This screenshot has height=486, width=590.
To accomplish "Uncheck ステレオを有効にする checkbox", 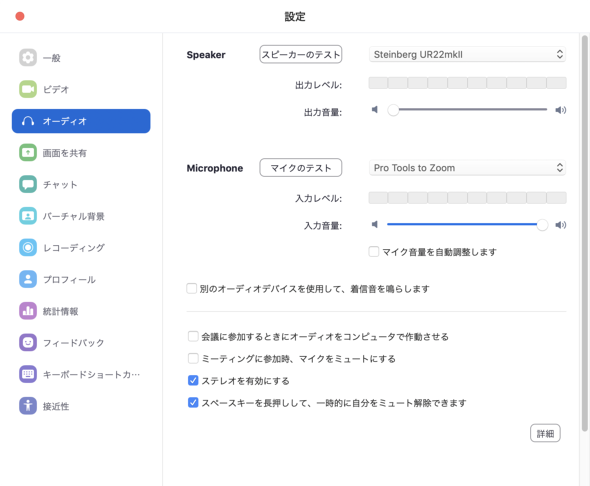I will click(193, 381).
